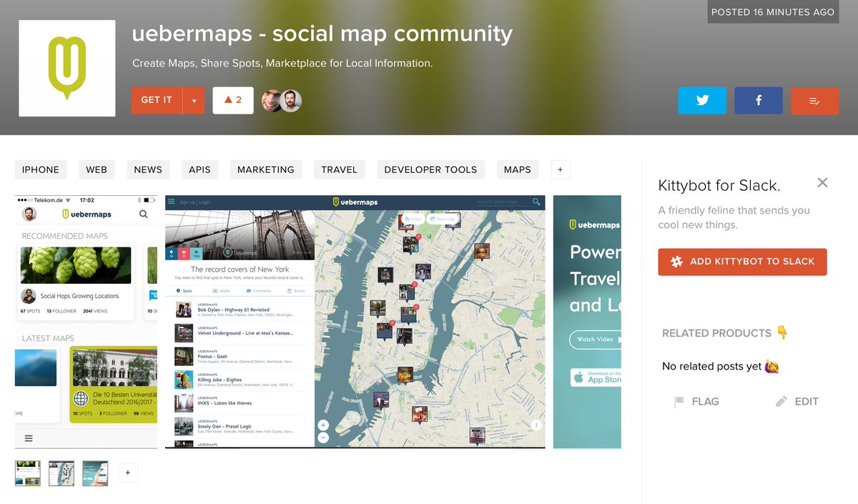
Task: Click Sign Up link in web screenshot
Action: 187,202
